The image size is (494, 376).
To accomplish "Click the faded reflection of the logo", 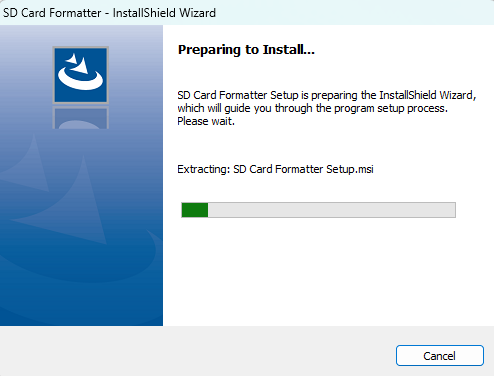I will 81,118.
